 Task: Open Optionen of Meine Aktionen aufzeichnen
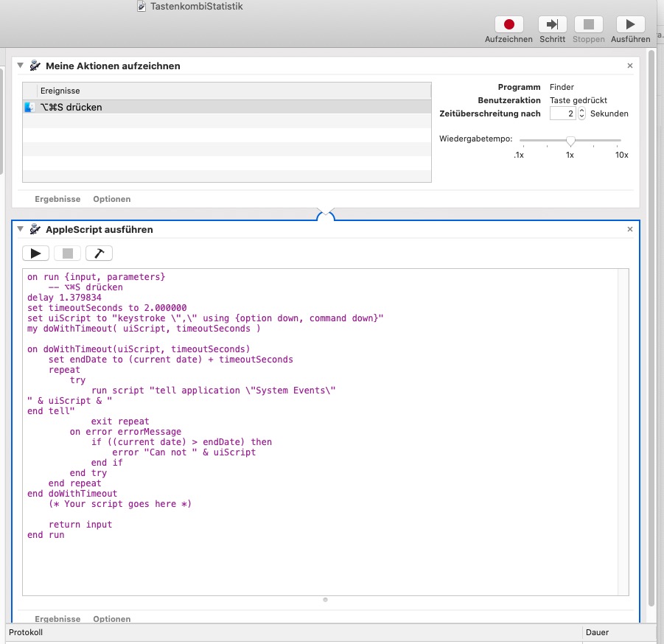(112, 199)
